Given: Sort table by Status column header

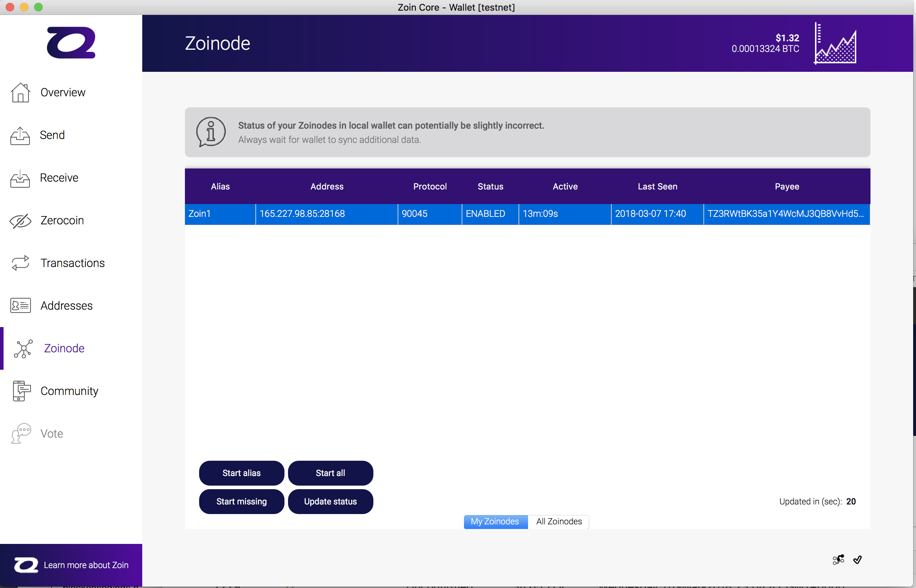Looking at the screenshot, I should [490, 187].
